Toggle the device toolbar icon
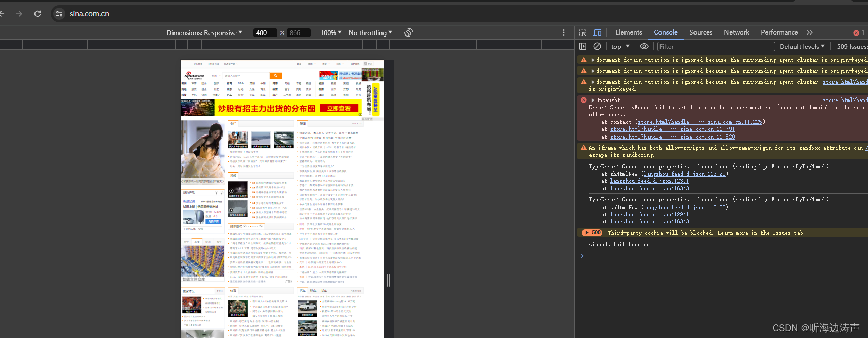 [x=598, y=32]
